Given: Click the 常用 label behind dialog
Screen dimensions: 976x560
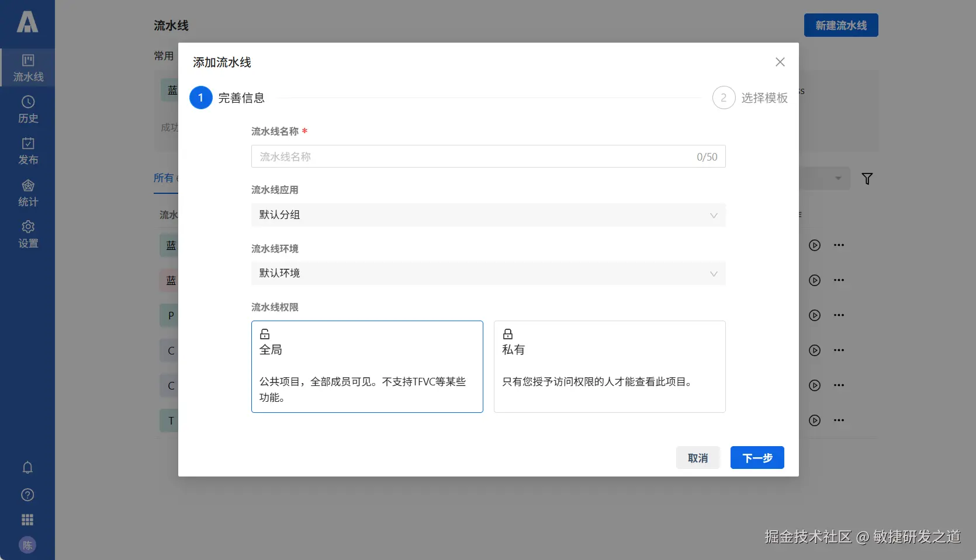Looking at the screenshot, I should pyautogui.click(x=164, y=56).
